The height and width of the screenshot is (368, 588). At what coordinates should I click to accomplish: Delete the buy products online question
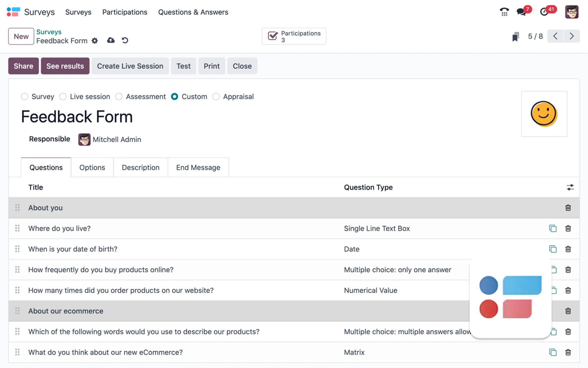(568, 270)
